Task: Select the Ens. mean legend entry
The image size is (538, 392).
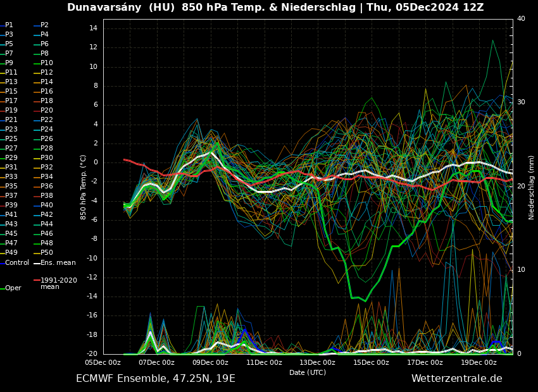Action: (x=58, y=263)
